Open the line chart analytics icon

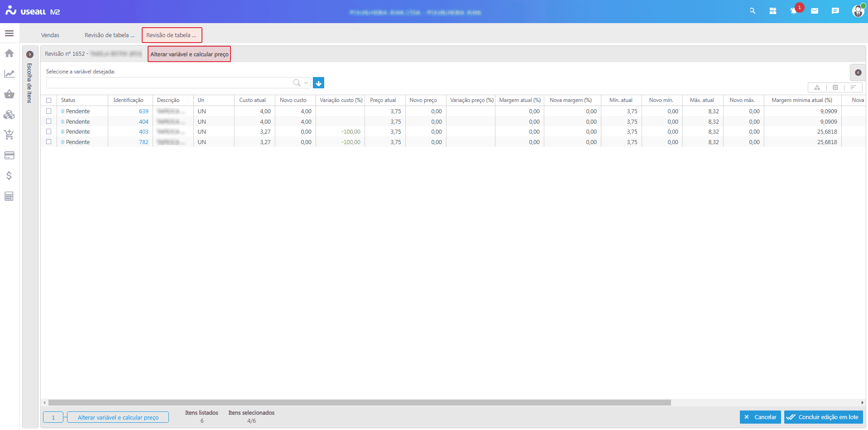[9, 74]
